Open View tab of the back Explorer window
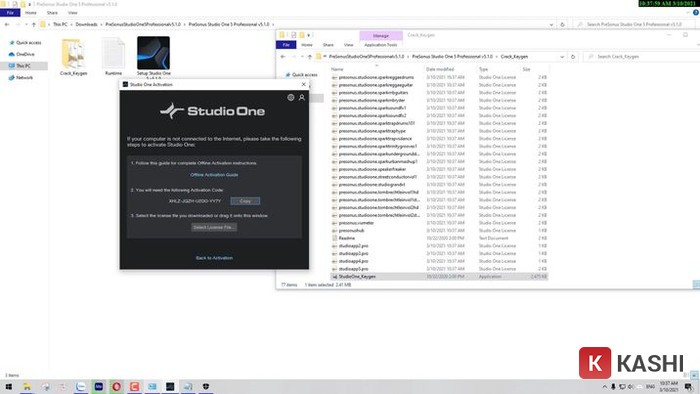The height and width of the screenshot is (394, 700). click(x=72, y=13)
